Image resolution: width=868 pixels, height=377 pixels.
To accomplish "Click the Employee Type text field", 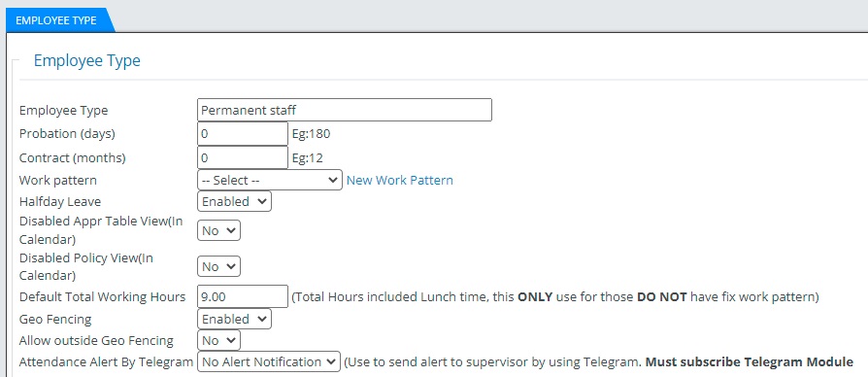I will pos(345,110).
